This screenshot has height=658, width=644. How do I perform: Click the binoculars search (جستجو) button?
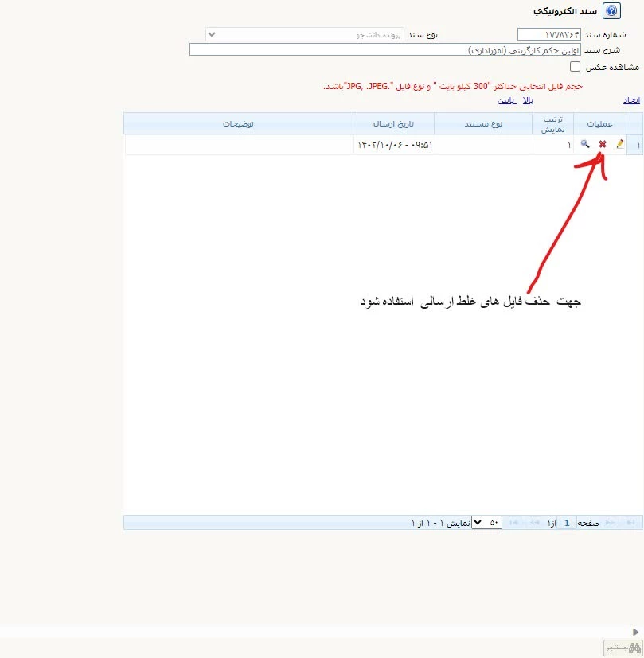click(x=622, y=648)
